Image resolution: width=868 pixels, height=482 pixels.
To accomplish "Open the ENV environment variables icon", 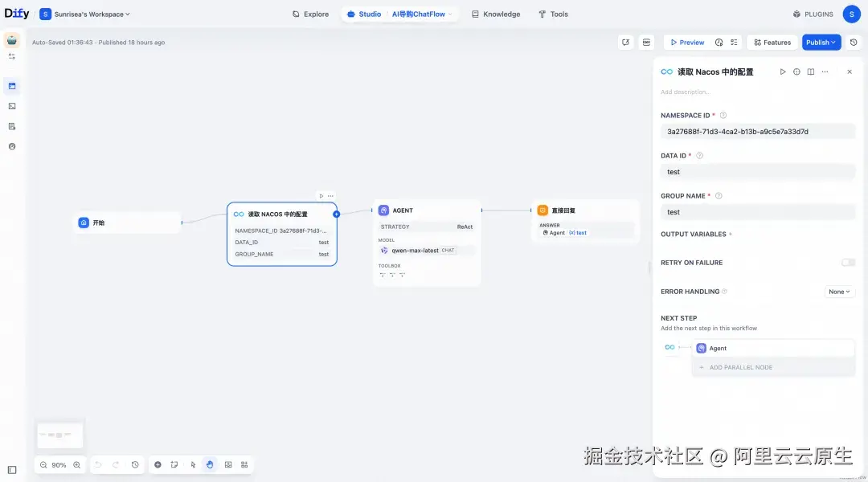I will [x=646, y=42].
